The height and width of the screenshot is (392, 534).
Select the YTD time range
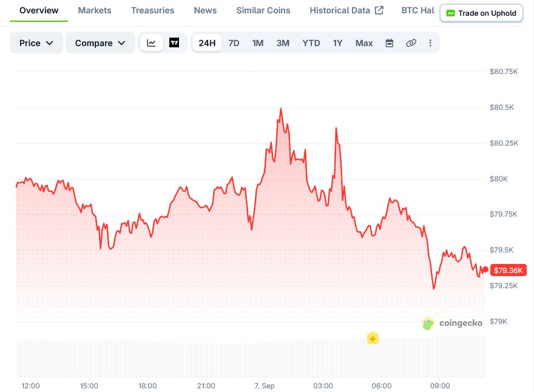pyautogui.click(x=311, y=43)
